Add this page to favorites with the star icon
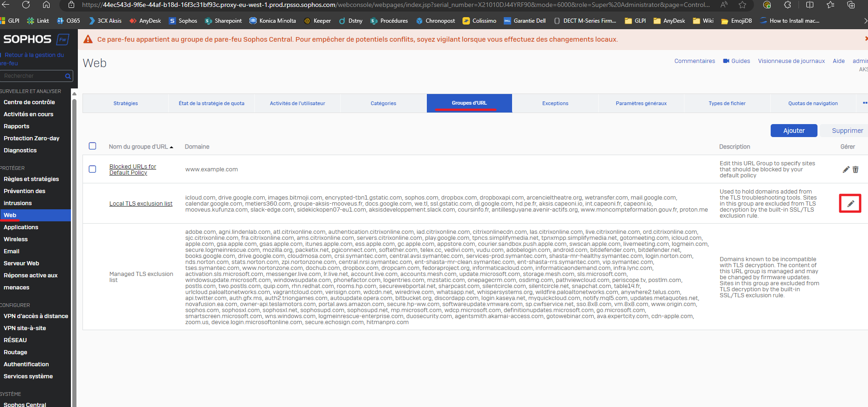 coord(742,5)
